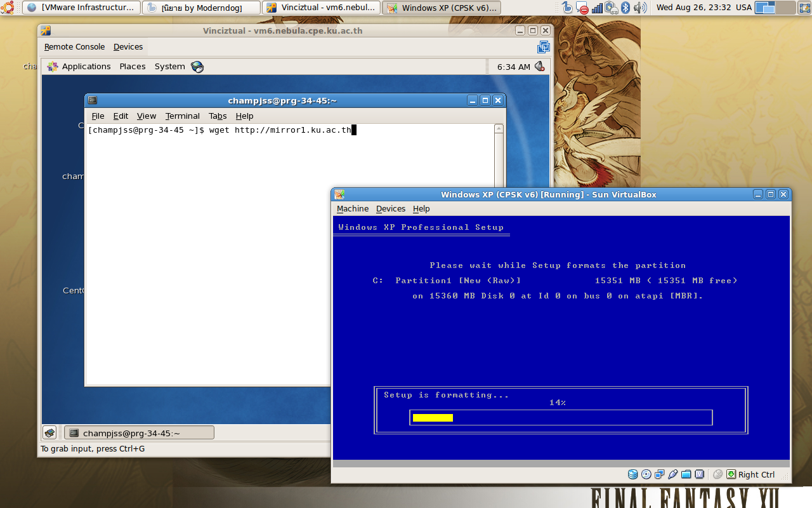Open the terminal Tabs menu
The height and width of the screenshot is (508, 812).
(x=218, y=116)
